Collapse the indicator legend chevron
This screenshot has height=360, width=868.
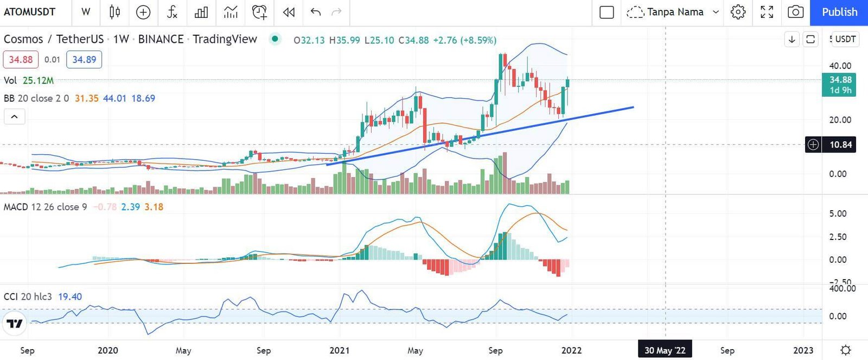pos(15,116)
